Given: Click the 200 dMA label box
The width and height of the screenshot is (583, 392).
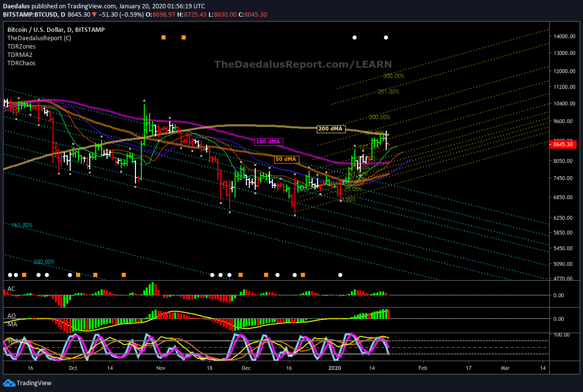Looking at the screenshot, I should (x=331, y=129).
